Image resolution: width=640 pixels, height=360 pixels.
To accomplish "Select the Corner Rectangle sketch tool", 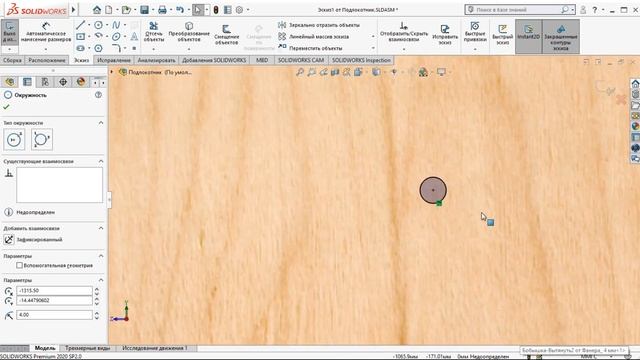I will [80, 36].
